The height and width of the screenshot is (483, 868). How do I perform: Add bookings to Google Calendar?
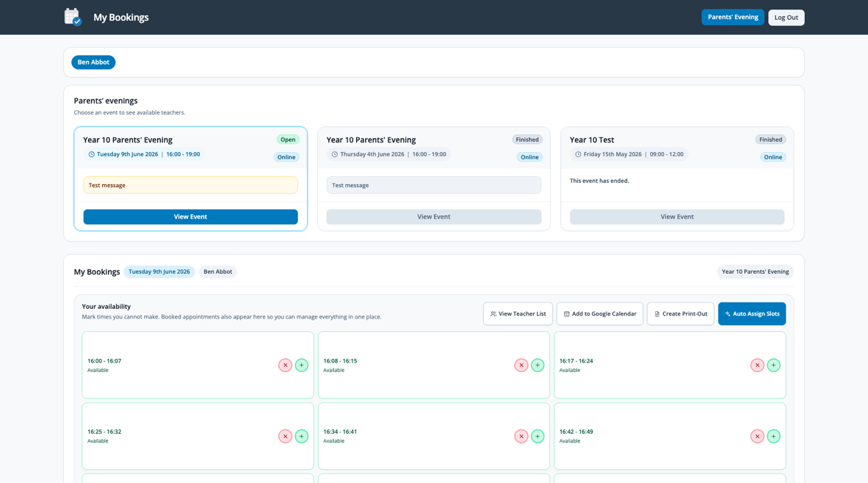(600, 313)
